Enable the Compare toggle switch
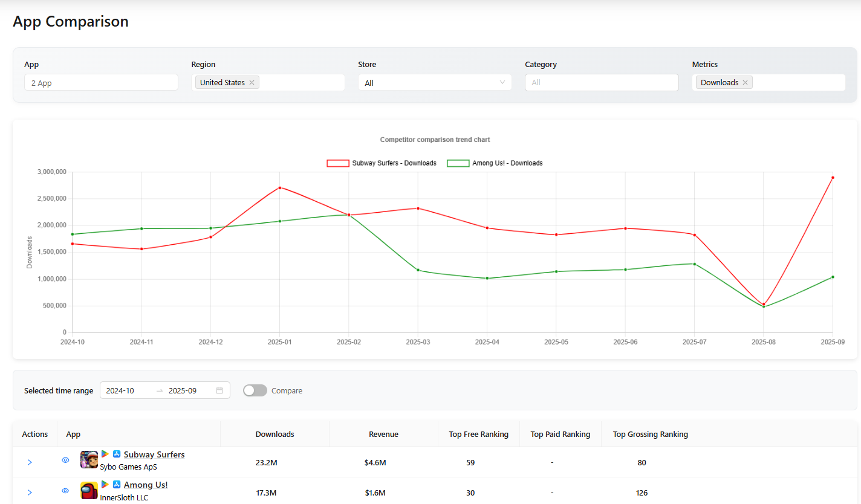Screen dimensions: 861x504 (255, 390)
